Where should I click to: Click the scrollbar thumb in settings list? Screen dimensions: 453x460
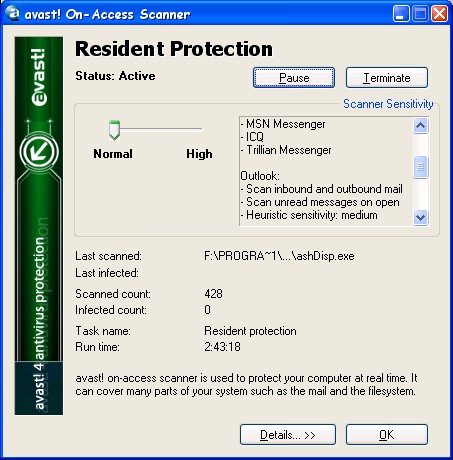click(421, 167)
